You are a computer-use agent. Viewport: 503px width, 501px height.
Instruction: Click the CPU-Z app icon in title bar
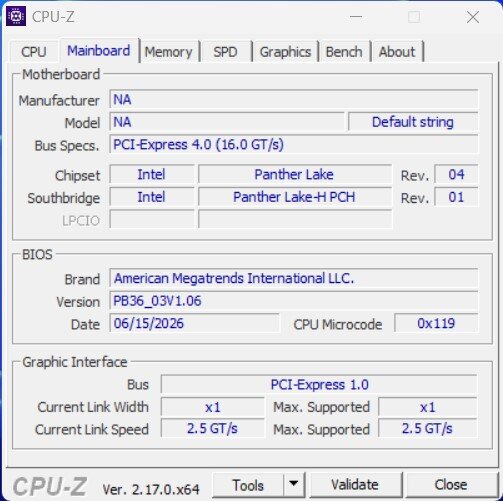(16, 16)
